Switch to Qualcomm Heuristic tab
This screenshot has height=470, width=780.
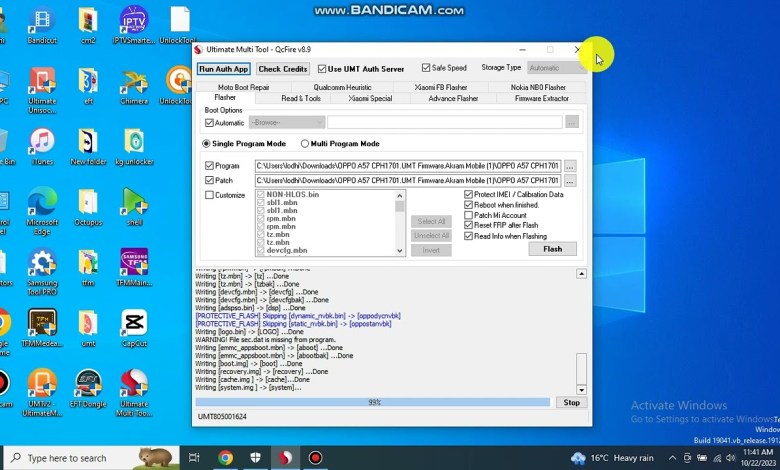342,87
